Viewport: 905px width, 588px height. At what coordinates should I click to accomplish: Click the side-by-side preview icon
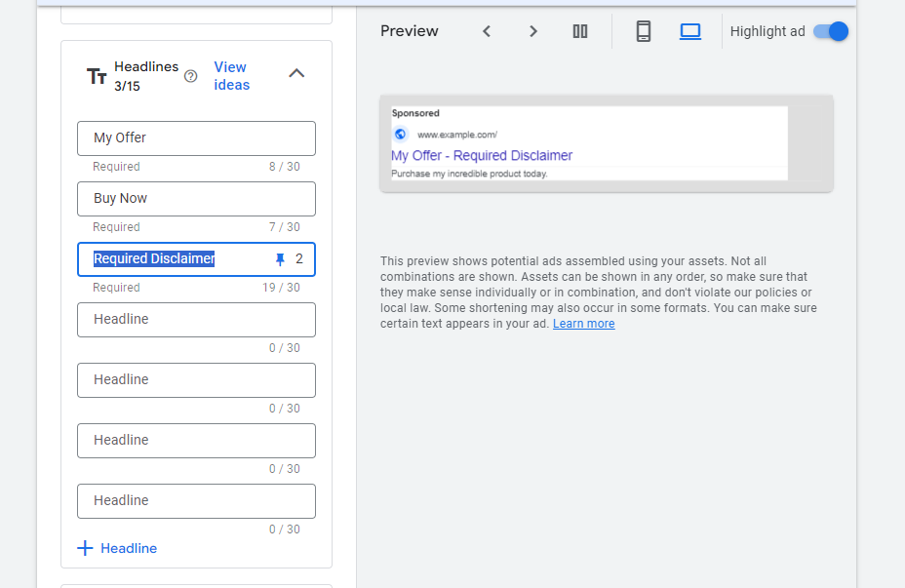(579, 30)
